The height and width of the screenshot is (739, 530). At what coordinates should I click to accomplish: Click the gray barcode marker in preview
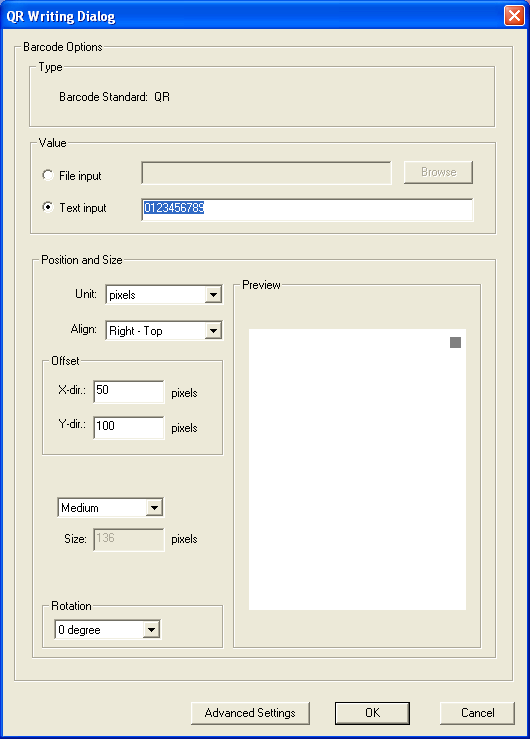point(455,342)
